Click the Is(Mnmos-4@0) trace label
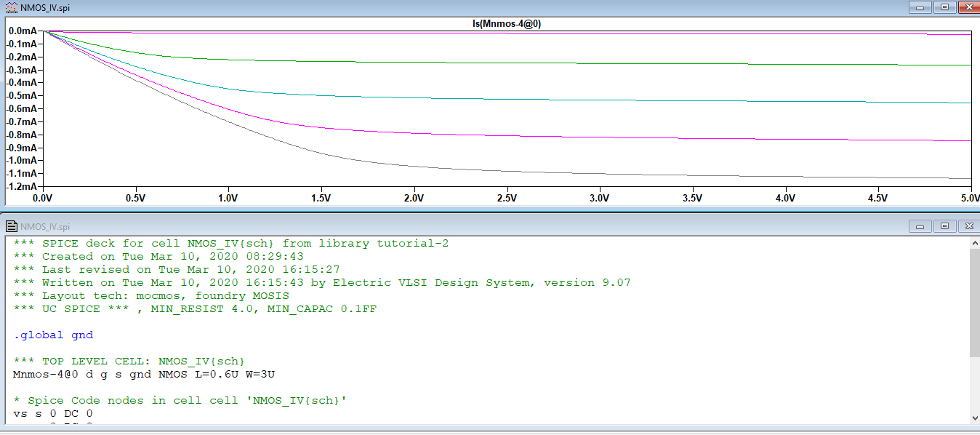Viewport: 980px width, 435px height. (507, 24)
